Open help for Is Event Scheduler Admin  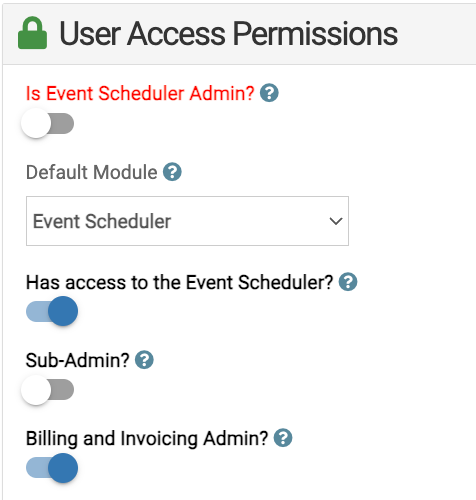pyautogui.click(x=269, y=93)
